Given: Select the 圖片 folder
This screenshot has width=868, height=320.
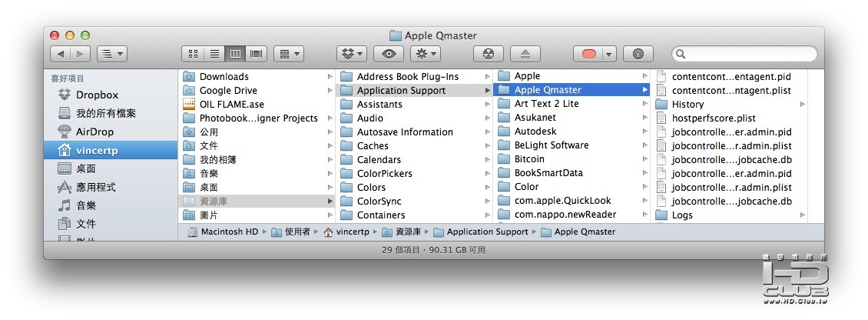Looking at the screenshot, I should point(257,215).
